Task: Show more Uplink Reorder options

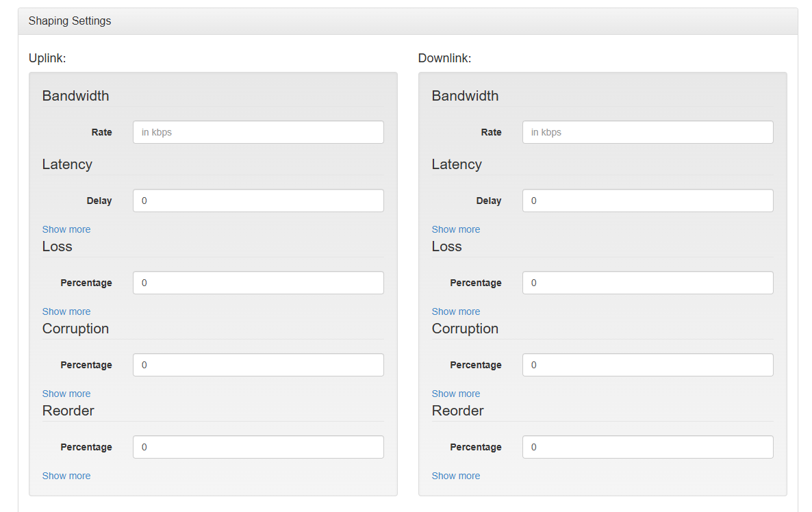Action: pyautogui.click(x=66, y=476)
